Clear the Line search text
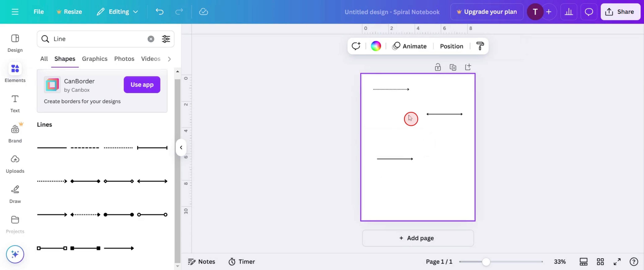The height and width of the screenshot is (270, 644). click(151, 39)
